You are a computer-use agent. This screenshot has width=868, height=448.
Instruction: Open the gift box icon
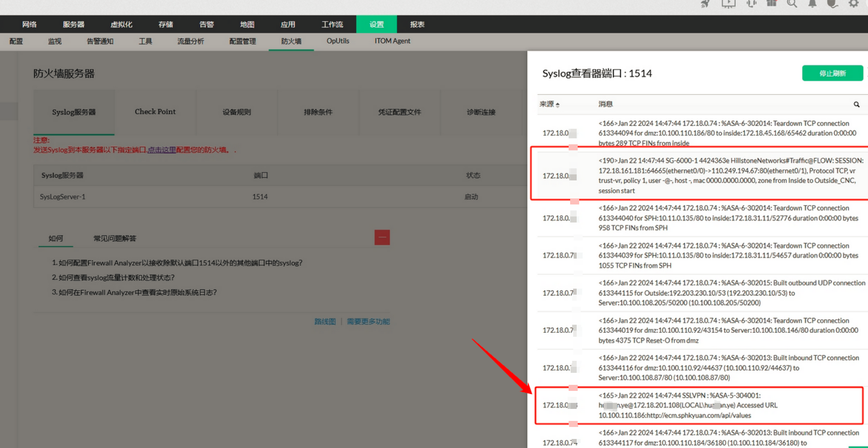click(x=771, y=4)
